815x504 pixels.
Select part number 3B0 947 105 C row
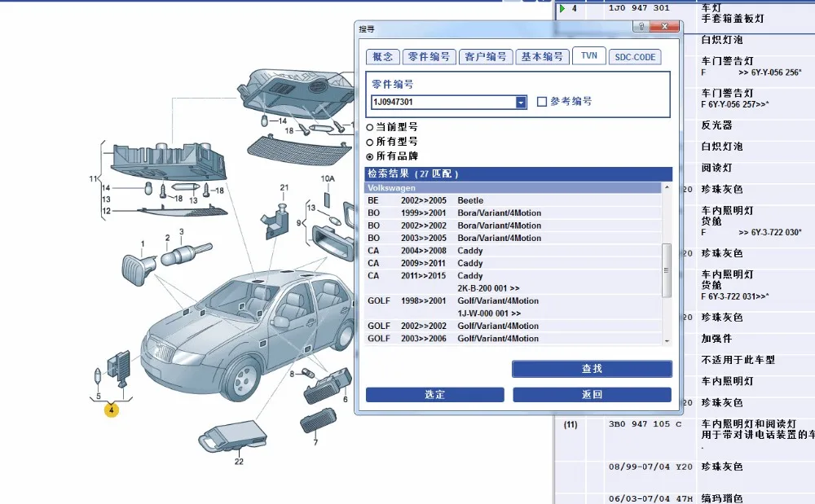coord(645,424)
